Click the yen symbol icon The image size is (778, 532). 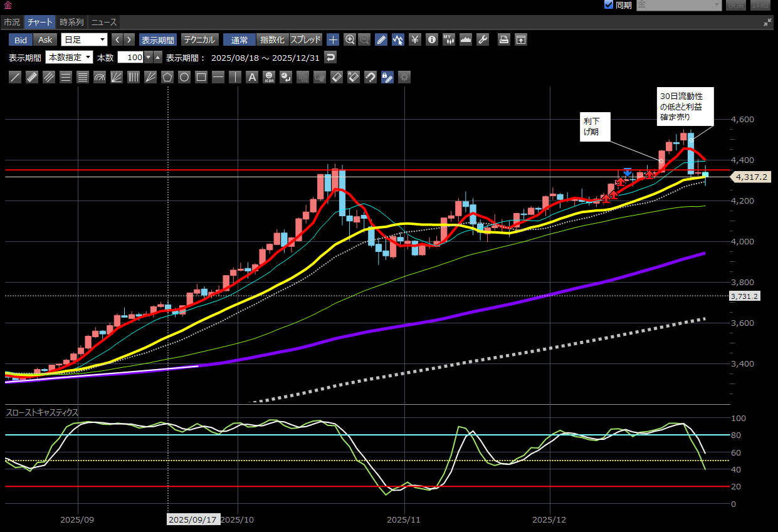414,39
